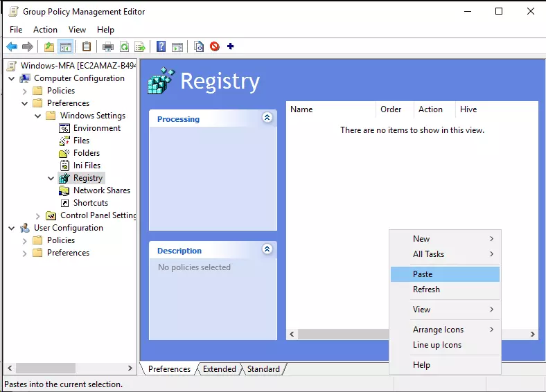Click list view scroll left arrow
This screenshot has height=392, width=546.
click(292, 335)
